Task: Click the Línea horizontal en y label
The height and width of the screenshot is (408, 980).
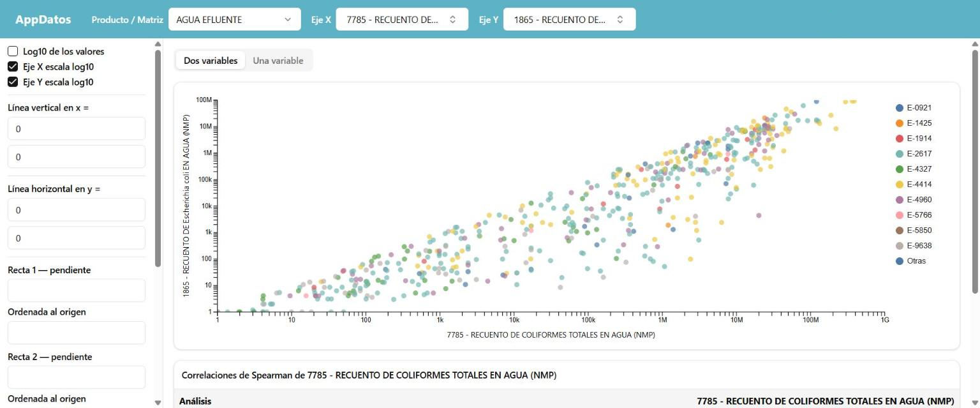Action: [54, 189]
